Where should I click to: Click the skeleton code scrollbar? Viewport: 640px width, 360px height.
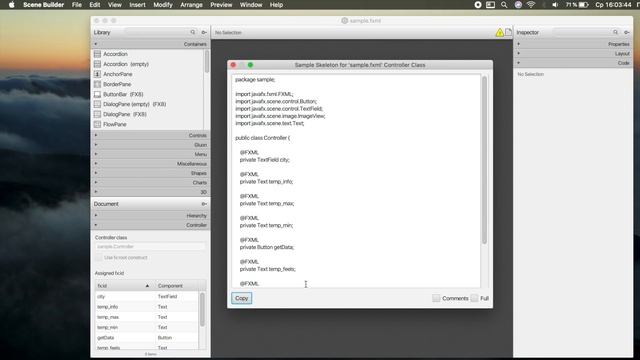tap(484, 161)
